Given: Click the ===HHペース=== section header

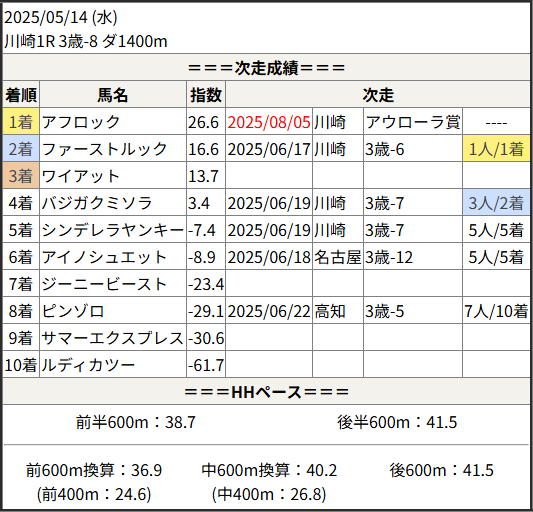Looking at the screenshot, I should click(x=266, y=392).
